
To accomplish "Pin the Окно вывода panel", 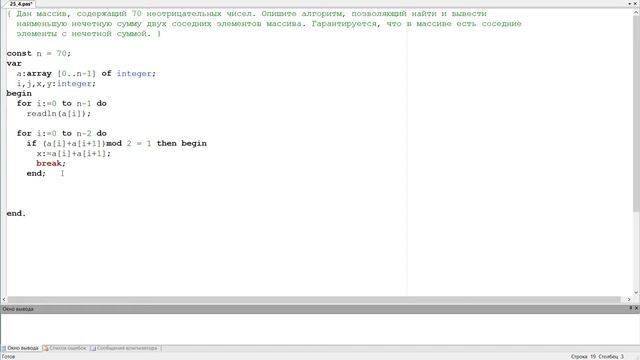I will 631,308.
